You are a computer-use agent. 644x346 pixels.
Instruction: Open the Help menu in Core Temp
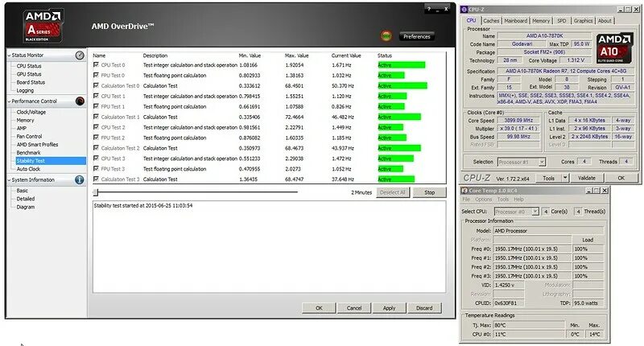coord(518,199)
